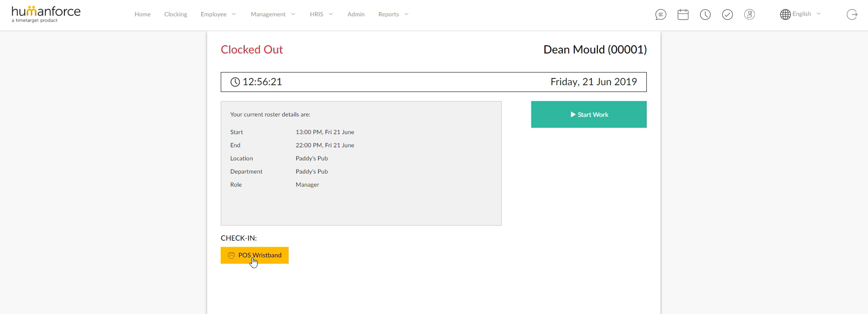Viewport: 868px width, 314px height.
Task: Open the user profile icon
Action: 750,14
